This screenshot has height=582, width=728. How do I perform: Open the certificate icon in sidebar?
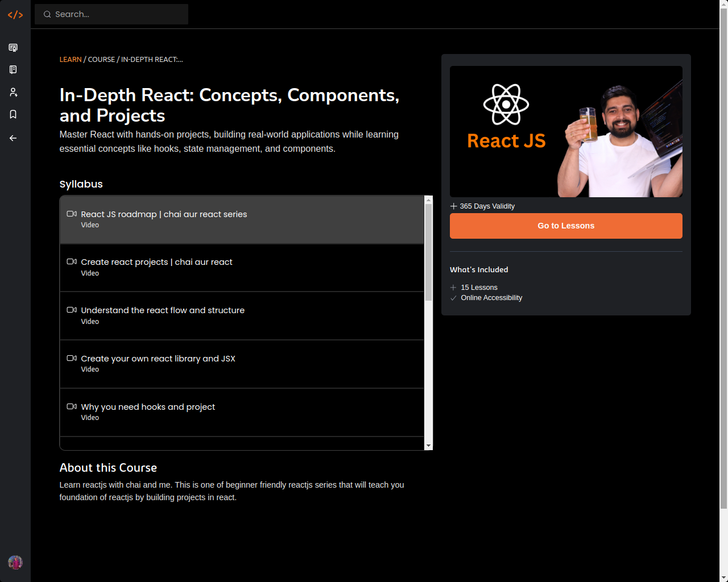13,48
